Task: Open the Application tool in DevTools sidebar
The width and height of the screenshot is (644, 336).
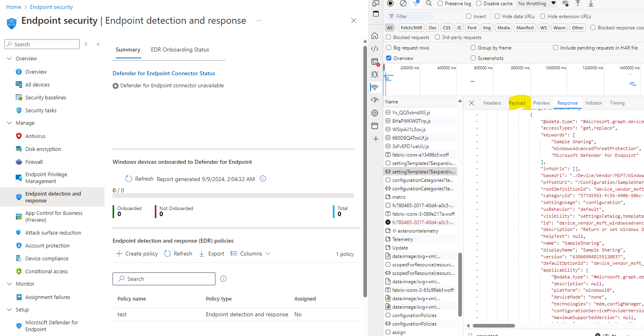Action: pos(375,126)
